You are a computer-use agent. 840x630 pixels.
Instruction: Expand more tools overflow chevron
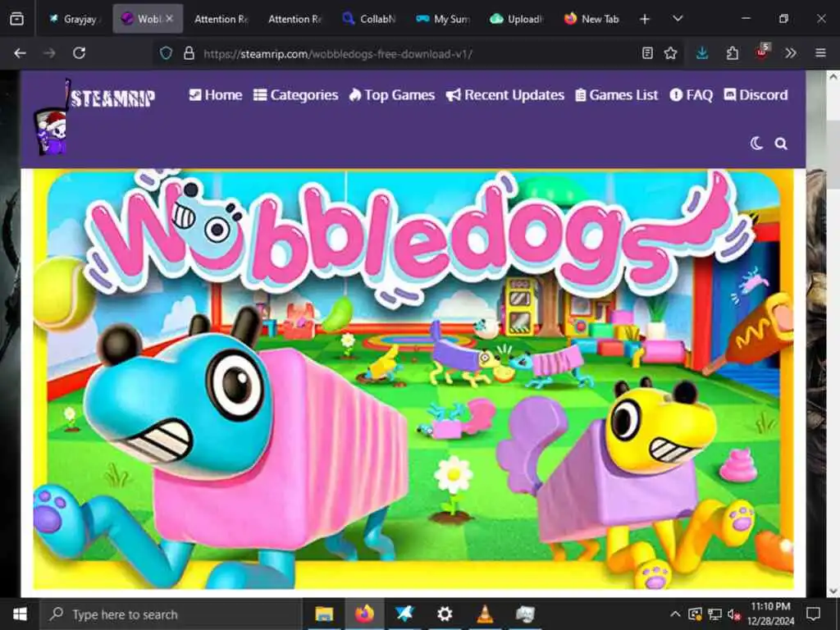[x=791, y=53]
